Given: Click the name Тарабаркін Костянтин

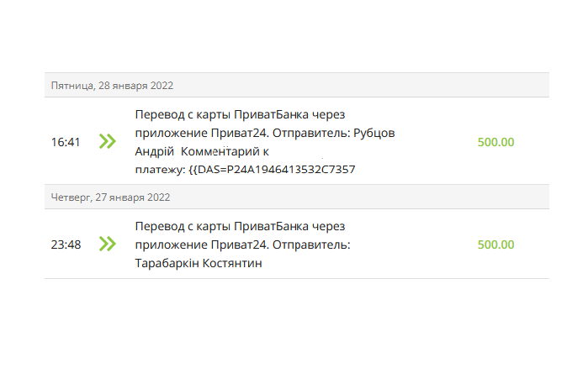Looking at the screenshot, I should (199, 263).
